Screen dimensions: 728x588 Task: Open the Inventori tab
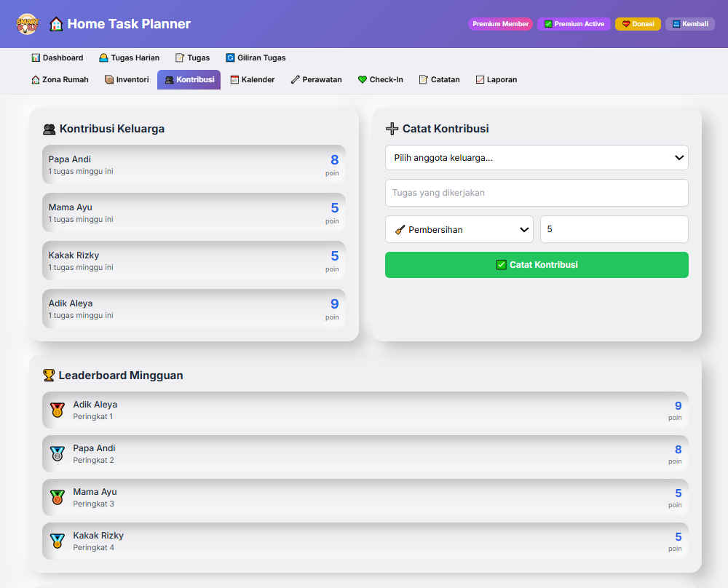tap(127, 79)
